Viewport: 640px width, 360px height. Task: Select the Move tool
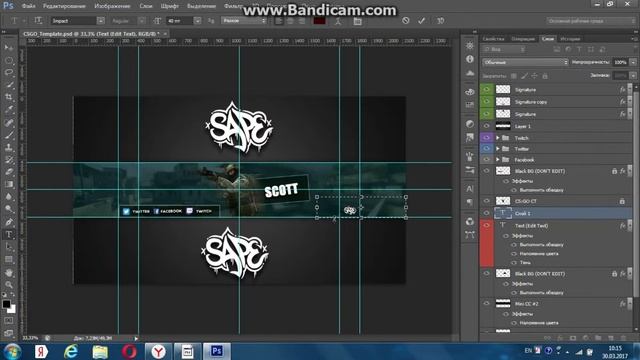tap(9, 48)
